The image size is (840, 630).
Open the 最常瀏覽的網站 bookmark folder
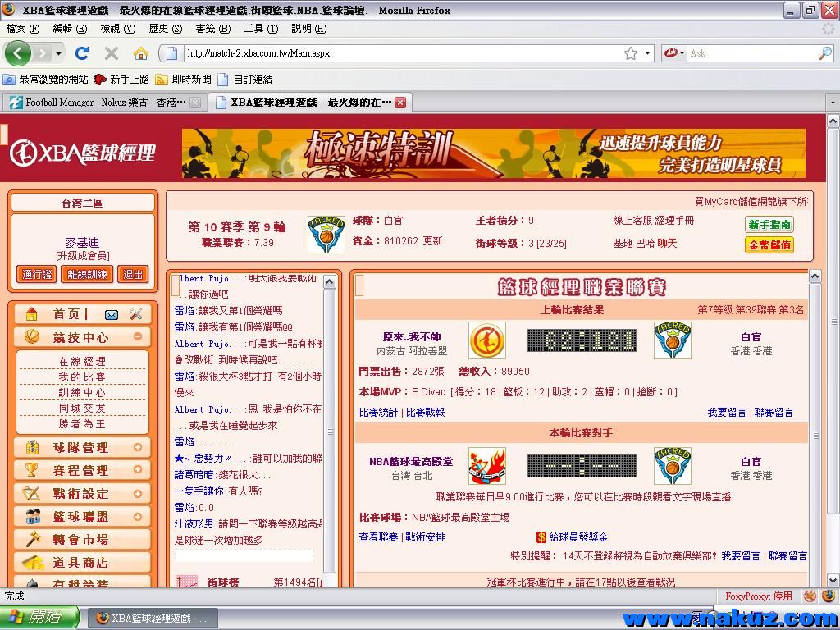[x=46, y=80]
